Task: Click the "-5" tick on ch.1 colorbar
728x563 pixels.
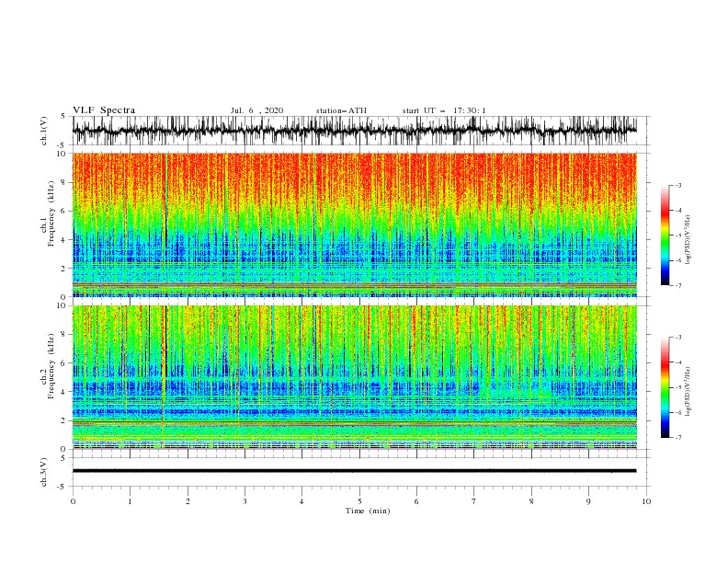Action: 677,236
